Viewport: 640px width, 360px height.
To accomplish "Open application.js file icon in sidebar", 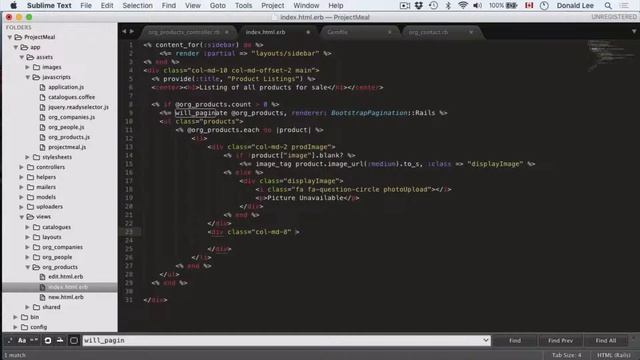I will [42, 87].
